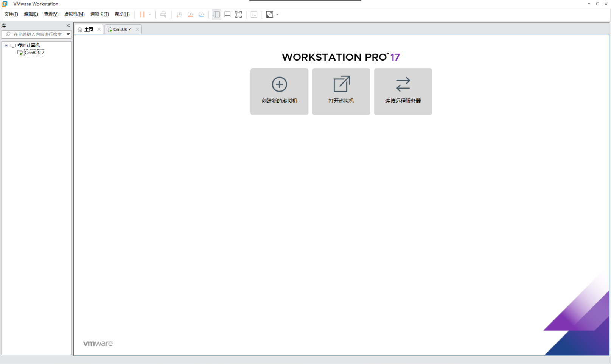Screen dimensions: 611x364
Task: Toggle the library sidebar view icon
Action: tap(216, 14)
